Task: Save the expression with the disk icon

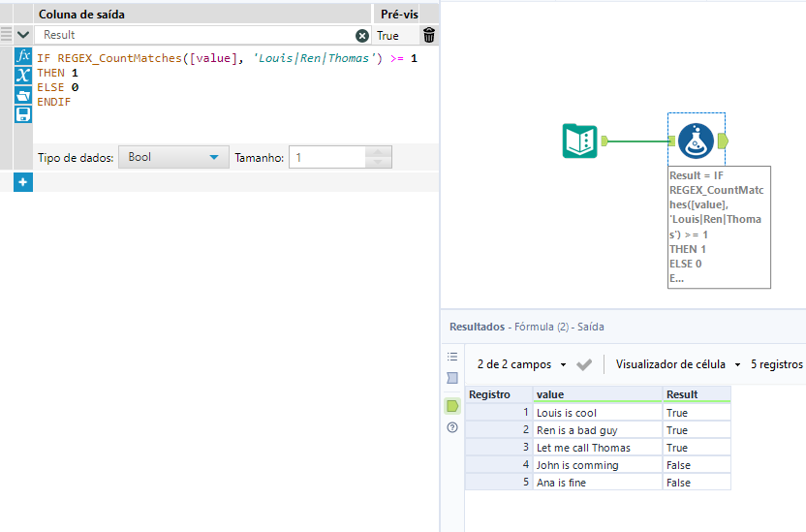Action: tap(23, 114)
